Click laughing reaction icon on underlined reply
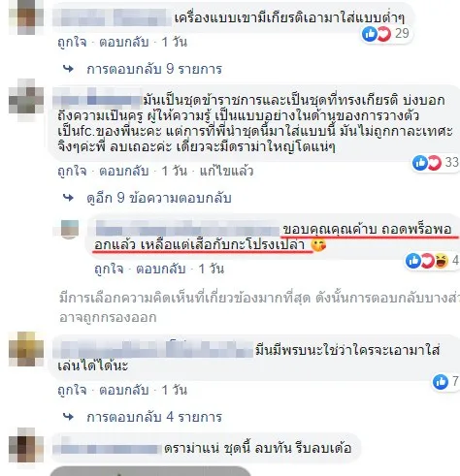This screenshot has height=476, width=460. [x=442, y=261]
